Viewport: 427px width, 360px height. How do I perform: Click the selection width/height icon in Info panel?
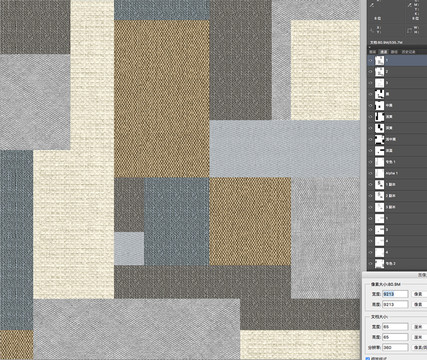[410, 30]
